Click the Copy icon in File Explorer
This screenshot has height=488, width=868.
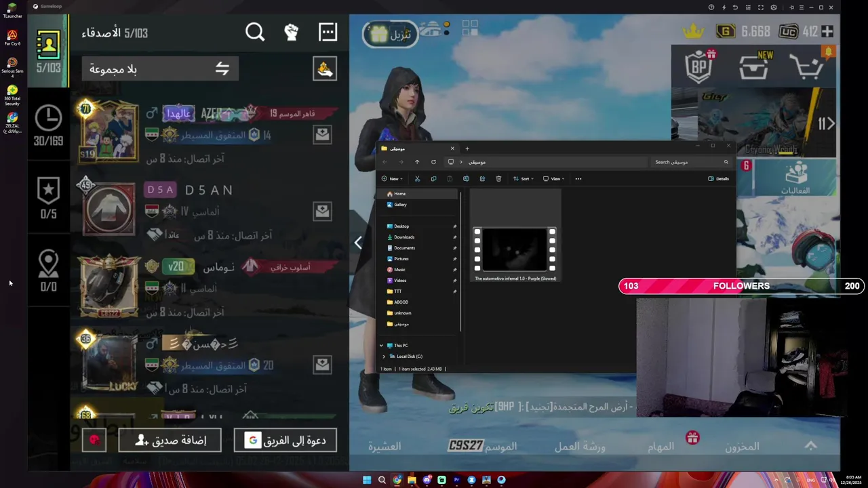pos(433,179)
